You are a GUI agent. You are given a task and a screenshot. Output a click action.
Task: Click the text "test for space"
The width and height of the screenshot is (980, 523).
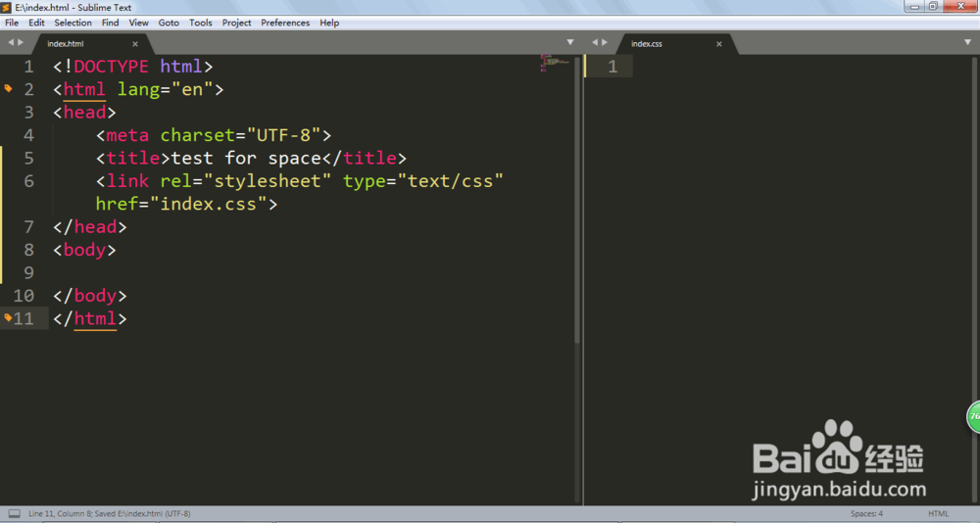click(246, 158)
